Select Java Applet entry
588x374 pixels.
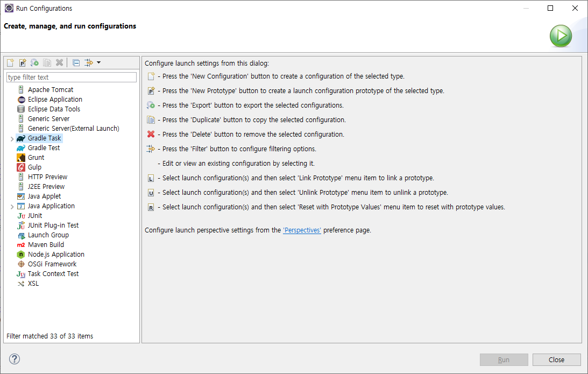point(44,196)
